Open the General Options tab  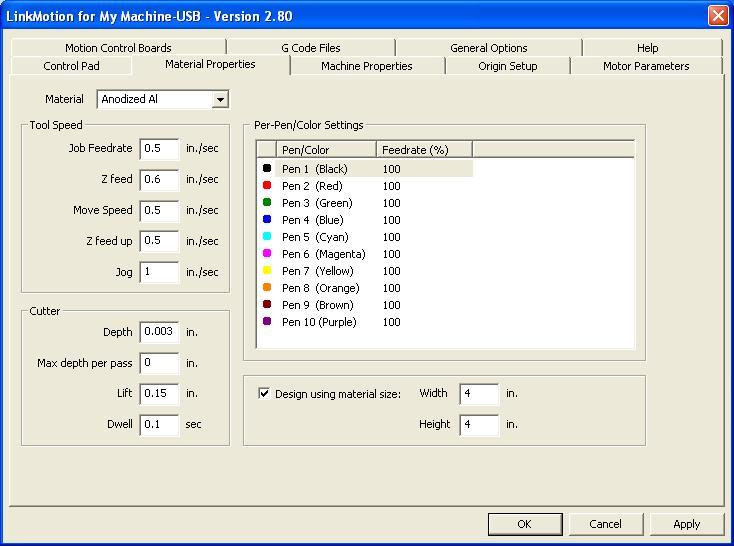[x=489, y=48]
